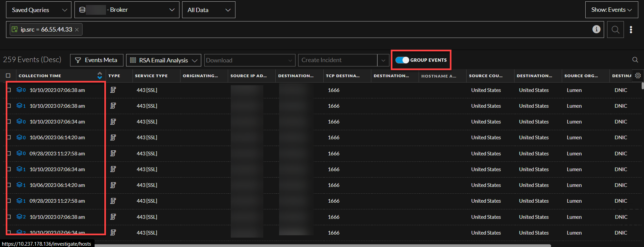
Task: Click the log type icon in first row
Action: point(113,90)
